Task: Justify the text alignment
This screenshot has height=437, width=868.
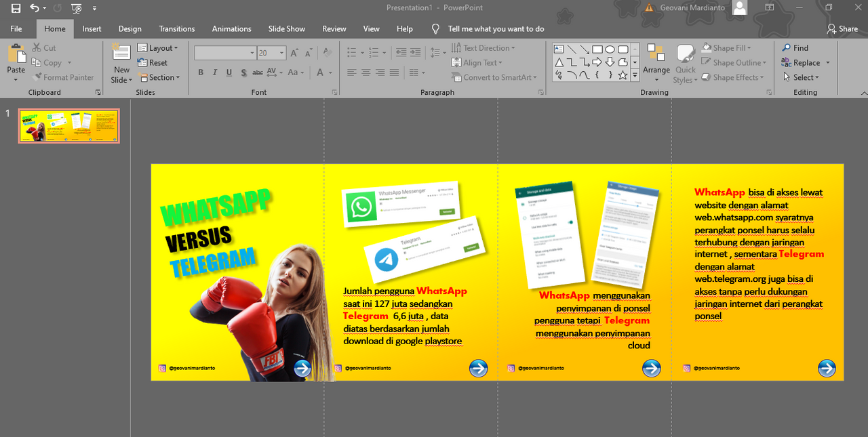Action: point(395,72)
